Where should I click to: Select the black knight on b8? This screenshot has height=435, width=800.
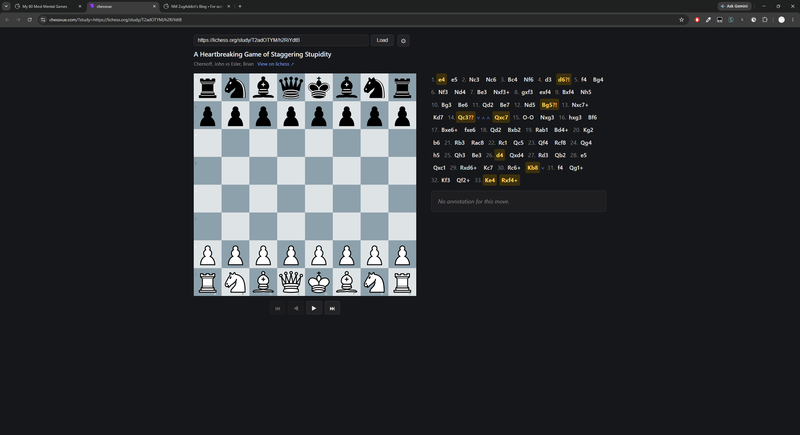point(235,87)
